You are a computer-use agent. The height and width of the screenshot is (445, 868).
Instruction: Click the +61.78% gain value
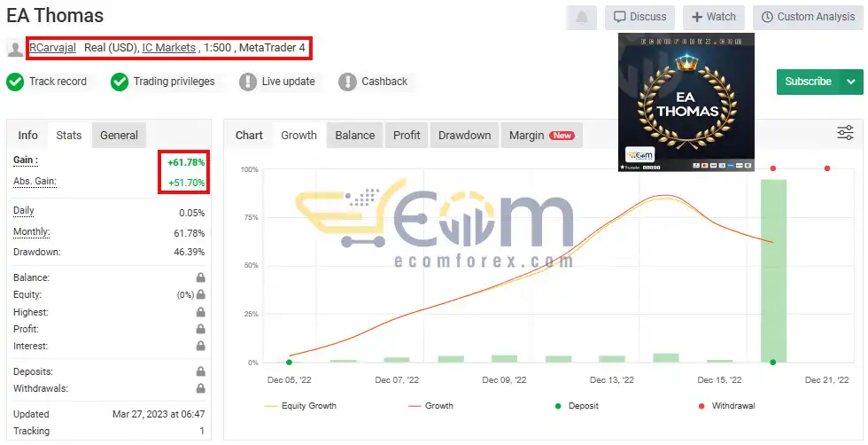coord(186,162)
